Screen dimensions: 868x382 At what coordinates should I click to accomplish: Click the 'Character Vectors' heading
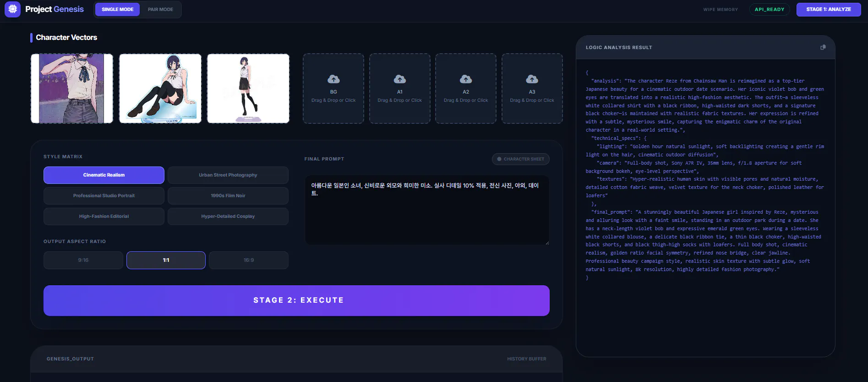click(66, 38)
